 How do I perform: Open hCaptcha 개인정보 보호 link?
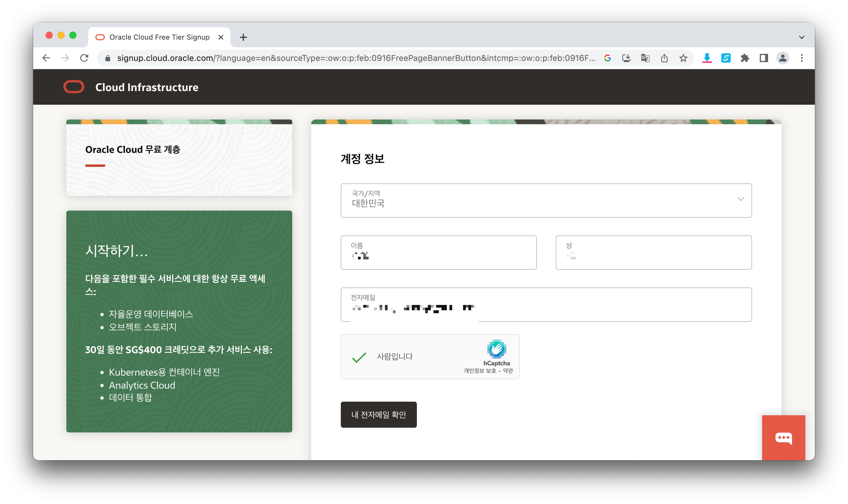pyautogui.click(x=480, y=371)
